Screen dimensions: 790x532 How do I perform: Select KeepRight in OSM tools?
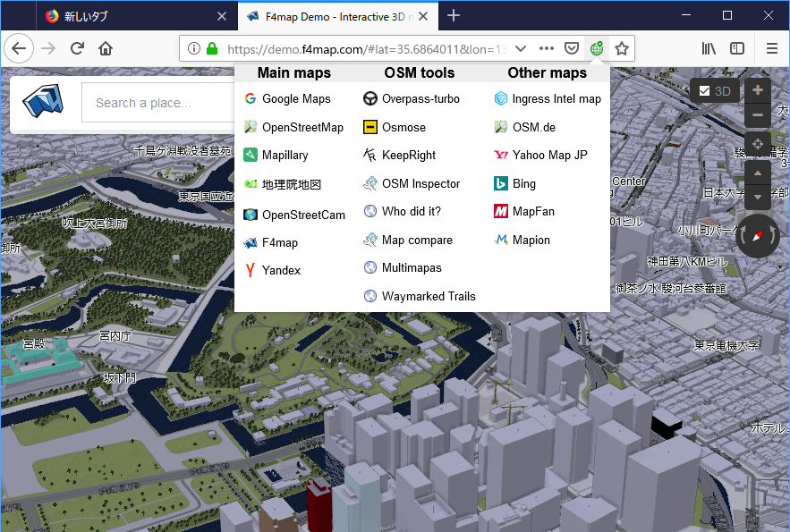[399, 155]
